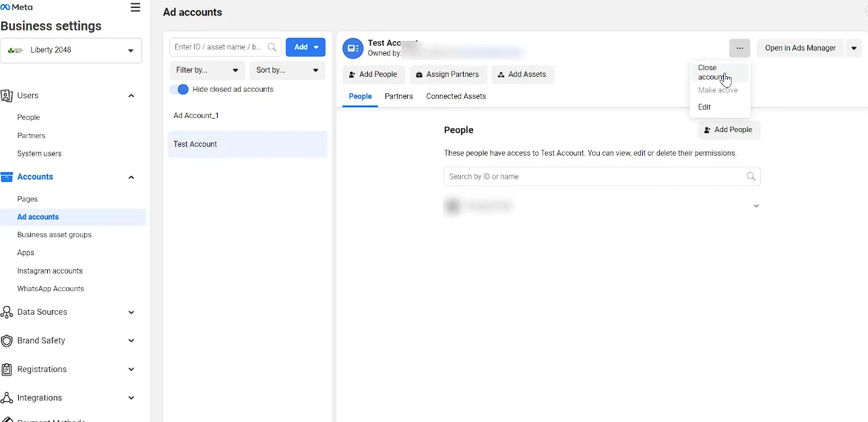
Task: Click the Accounts folder icon
Action: tap(7, 177)
